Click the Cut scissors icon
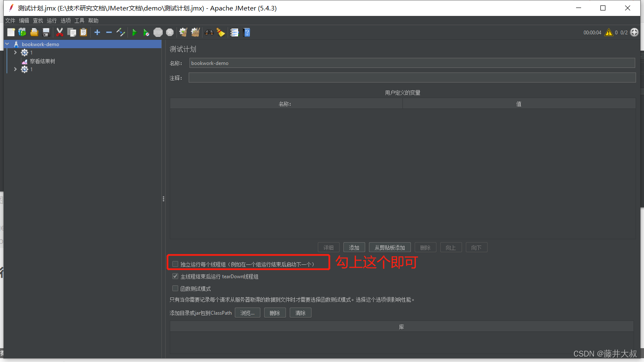This screenshot has height=362, width=644. [x=60, y=32]
